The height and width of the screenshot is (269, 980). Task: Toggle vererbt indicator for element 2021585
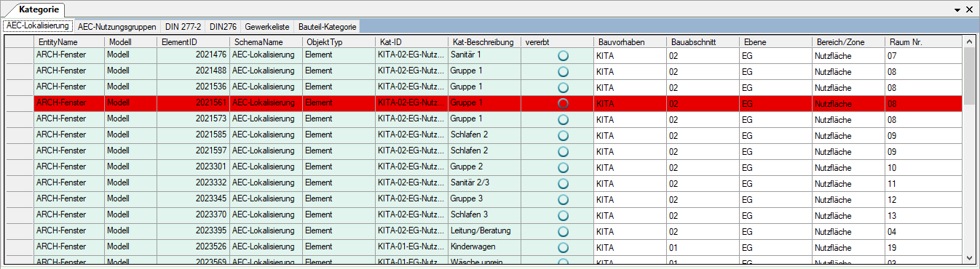pyautogui.click(x=563, y=135)
